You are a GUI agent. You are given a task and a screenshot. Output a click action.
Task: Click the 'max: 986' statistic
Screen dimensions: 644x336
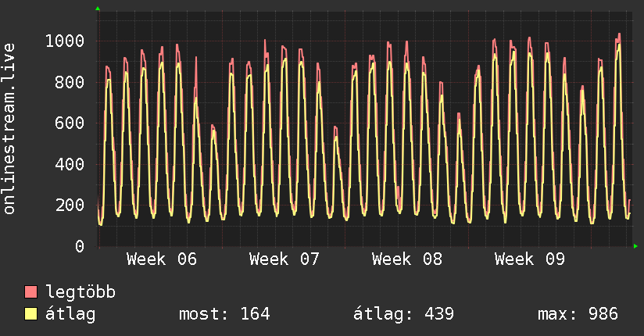(x=578, y=314)
